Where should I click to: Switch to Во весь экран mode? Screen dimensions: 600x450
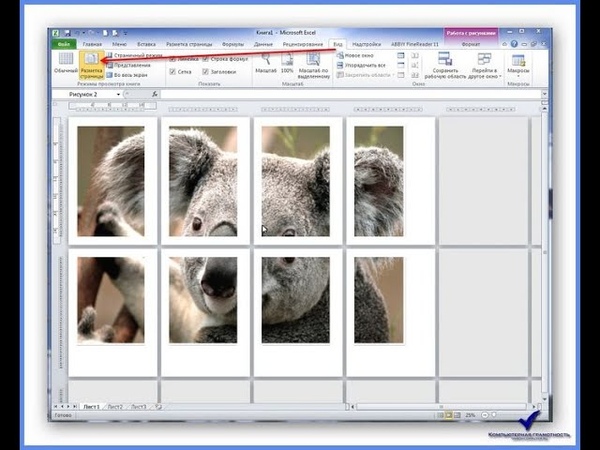[127, 75]
